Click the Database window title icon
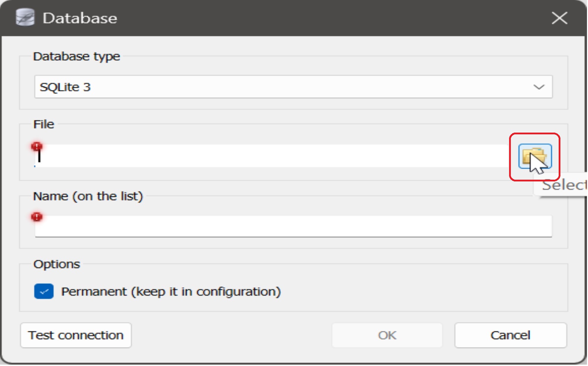 click(25, 18)
